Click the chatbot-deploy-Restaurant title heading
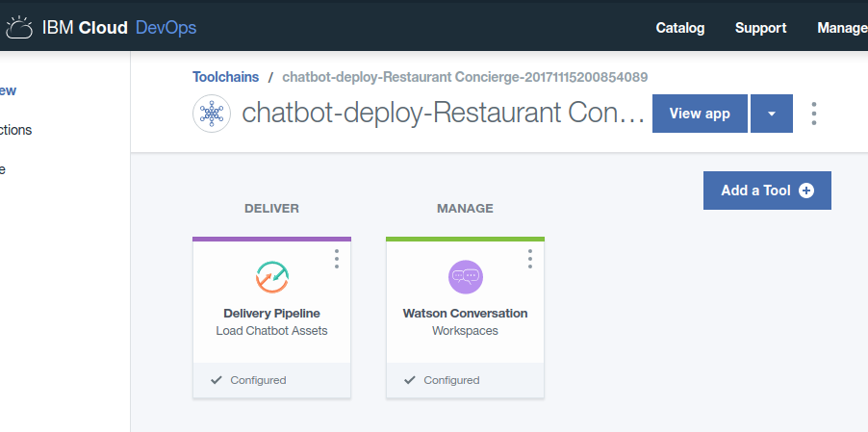Viewport: 868px width, 432px height. click(444, 114)
